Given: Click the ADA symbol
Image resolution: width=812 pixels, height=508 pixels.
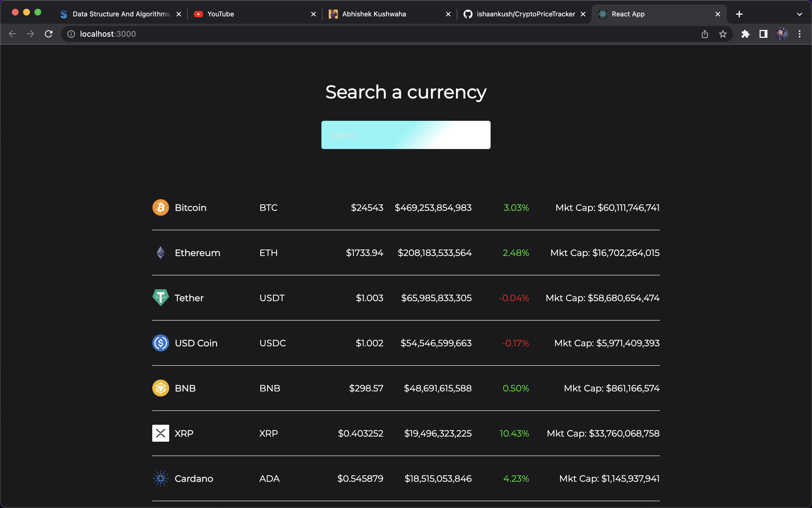Looking at the screenshot, I should tap(269, 478).
